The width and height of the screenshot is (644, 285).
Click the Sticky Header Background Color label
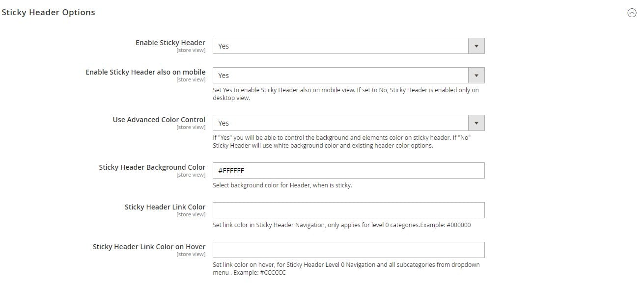click(152, 167)
